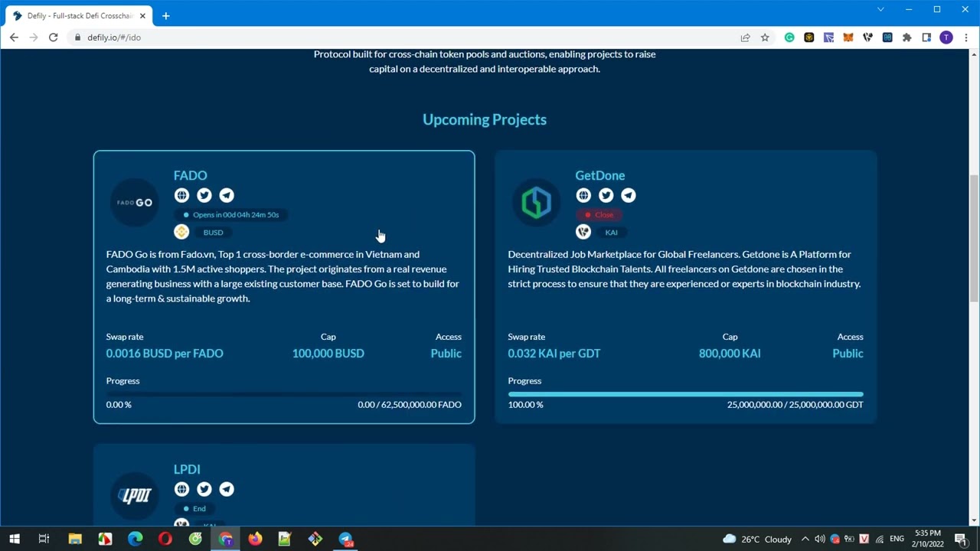Reload the page with the refresh icon
The width and height of the screenshot is (980, 551).
[x=53, y=37]
